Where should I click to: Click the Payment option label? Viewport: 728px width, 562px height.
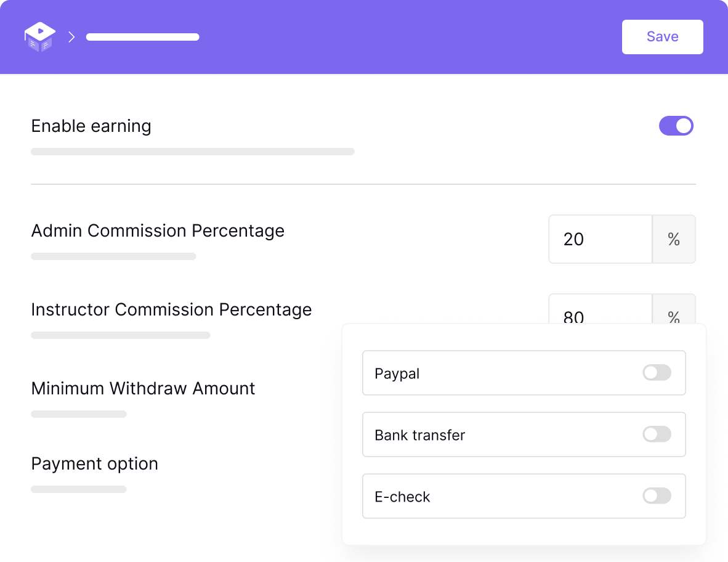point(94,463)
